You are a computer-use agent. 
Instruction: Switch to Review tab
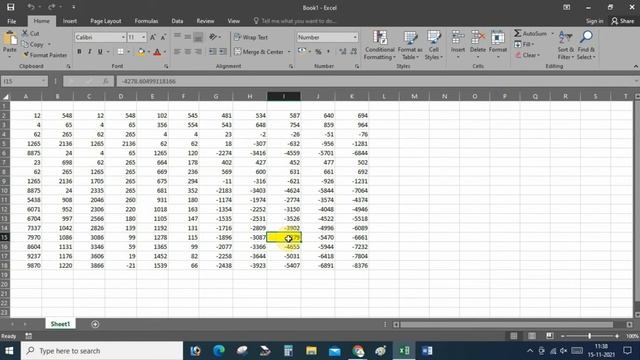coord(205,21)
